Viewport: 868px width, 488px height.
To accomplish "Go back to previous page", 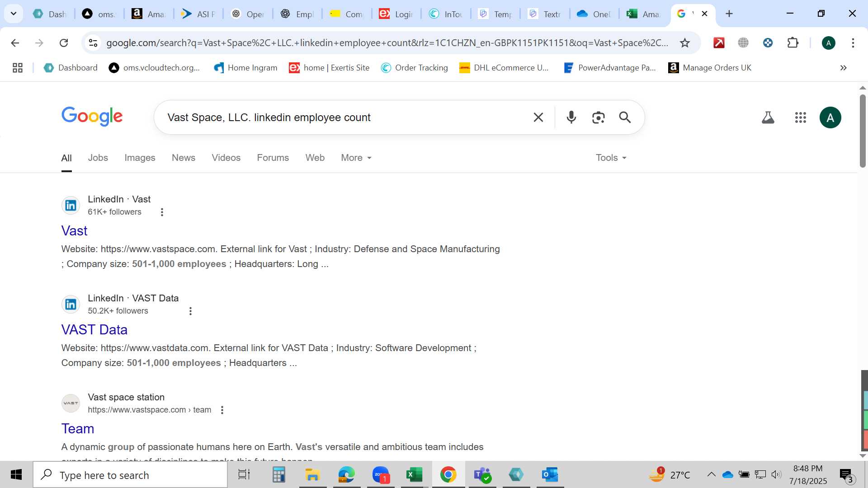I will click(x=15, y=43).
